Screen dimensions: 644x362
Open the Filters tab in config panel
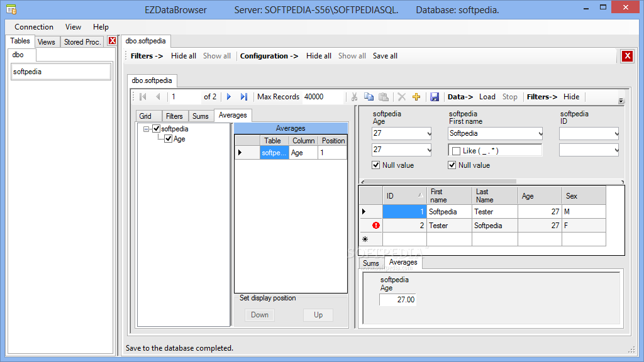[174, 116]
